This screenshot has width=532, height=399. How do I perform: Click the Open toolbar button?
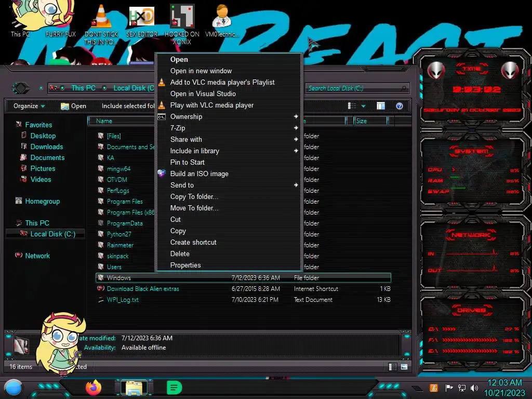point(73,106)
